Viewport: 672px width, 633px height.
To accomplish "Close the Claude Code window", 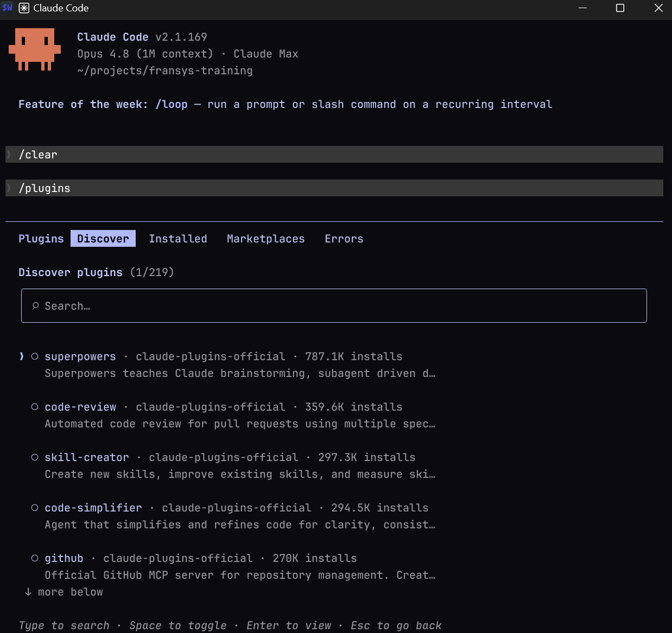I will [658, 8].
